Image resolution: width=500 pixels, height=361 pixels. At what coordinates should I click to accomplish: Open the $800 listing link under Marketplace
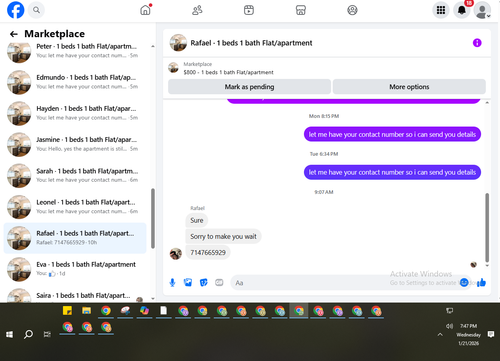coord(228,72)
